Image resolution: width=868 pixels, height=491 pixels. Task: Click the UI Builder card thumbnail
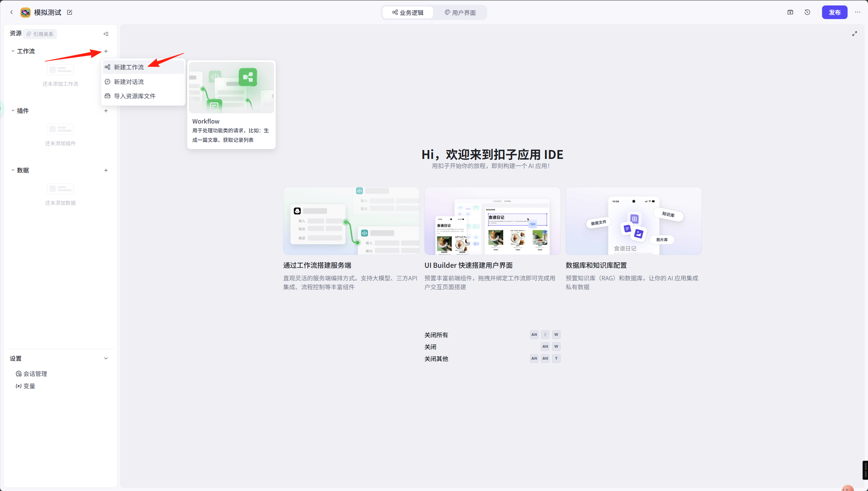[492, 221]
